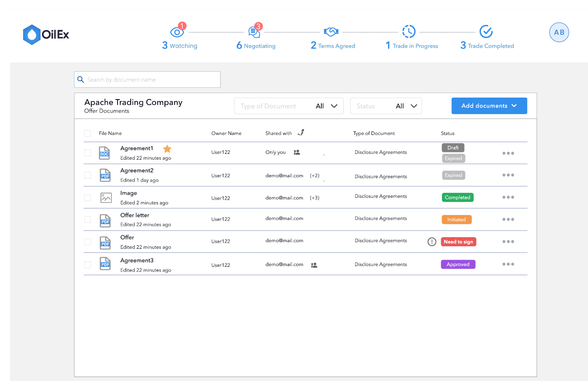Check the Offer letter row checkbox
This screenshot has height=381, width=588.
point(88,219)
